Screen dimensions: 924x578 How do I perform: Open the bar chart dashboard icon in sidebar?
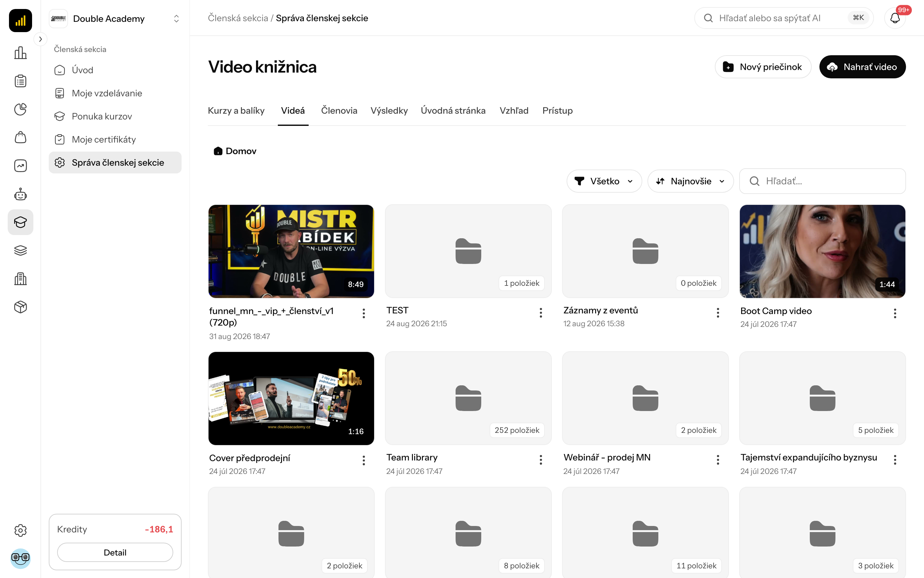tap(20, 53)
